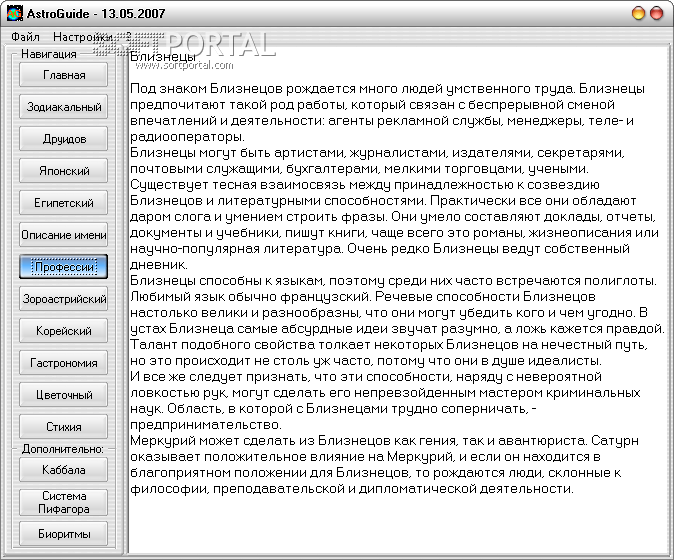Select the highlighted Профессии button
The height and width of the screenshot is (560, 674).
[64, 267]
